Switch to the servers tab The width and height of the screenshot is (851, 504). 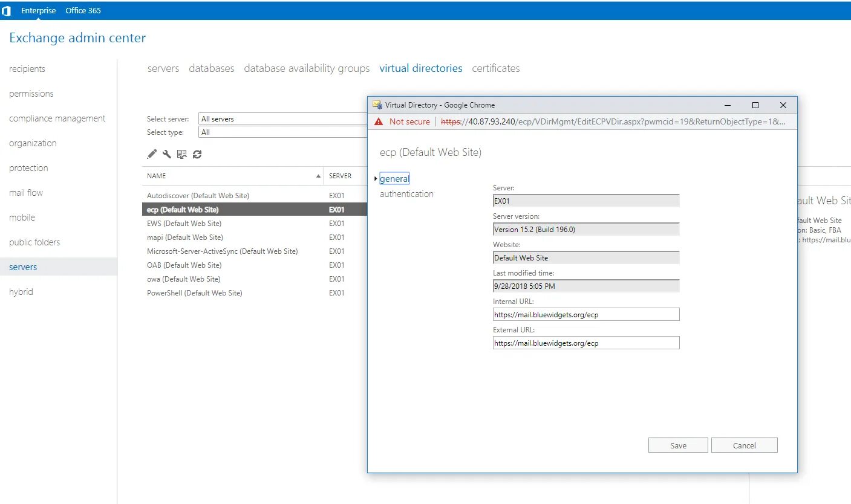click(x=163, y=68)
